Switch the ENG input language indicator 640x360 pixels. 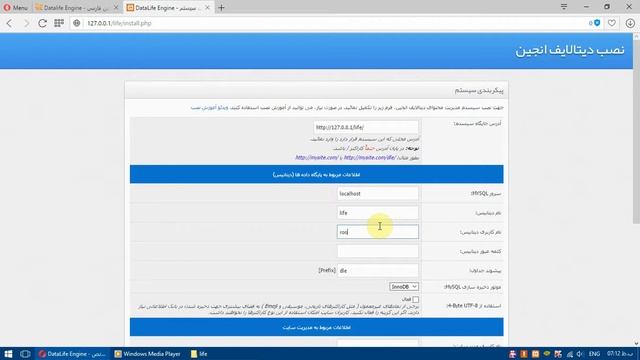pos(594,354)
